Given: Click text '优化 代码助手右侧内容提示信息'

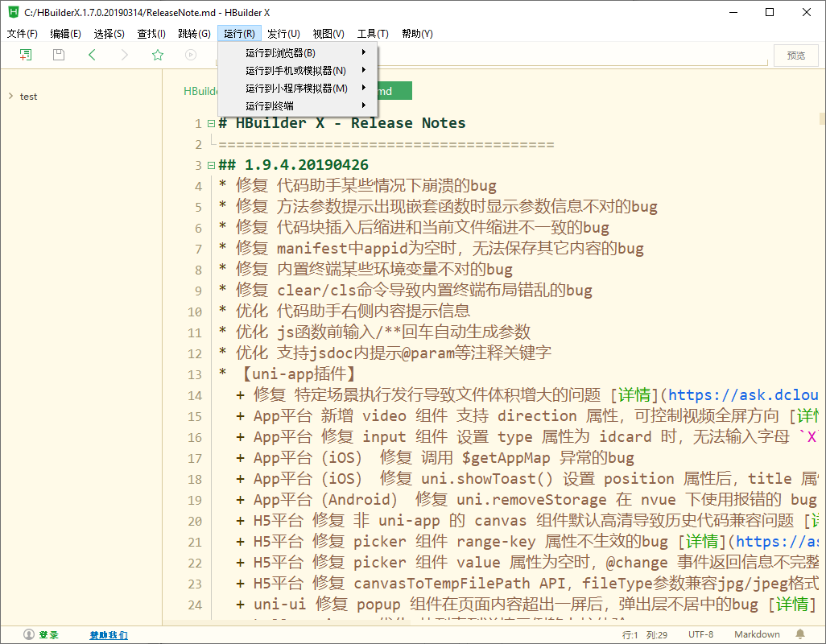Looking at the screenshot, I should coord(353,311).
